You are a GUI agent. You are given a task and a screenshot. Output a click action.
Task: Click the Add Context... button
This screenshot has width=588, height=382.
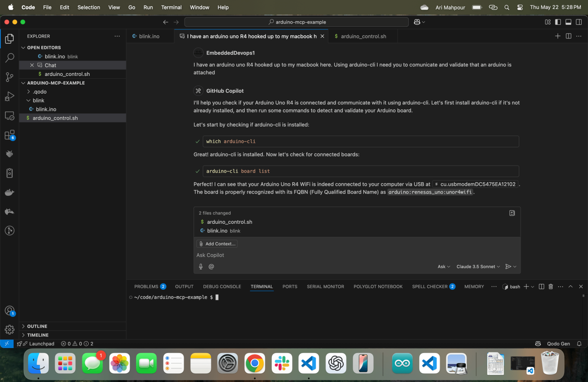tap(217, 244)
